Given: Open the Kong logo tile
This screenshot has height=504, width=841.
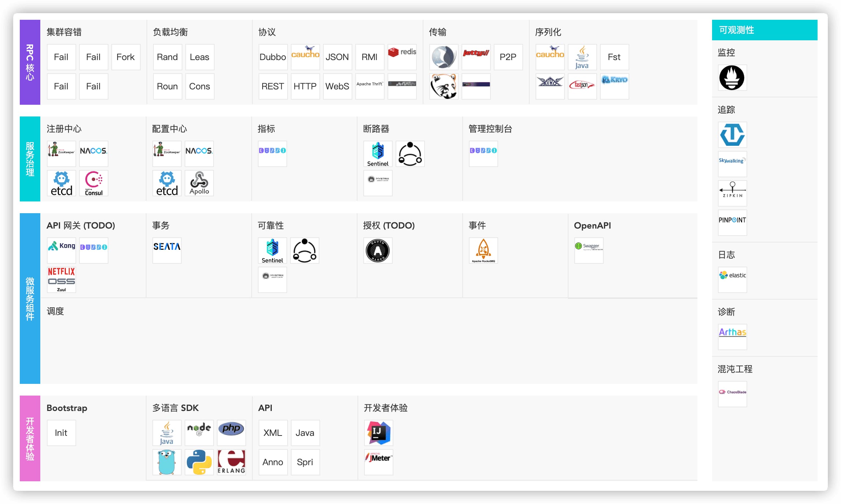Looking at the screenshot, I should (x=62, y=251).
